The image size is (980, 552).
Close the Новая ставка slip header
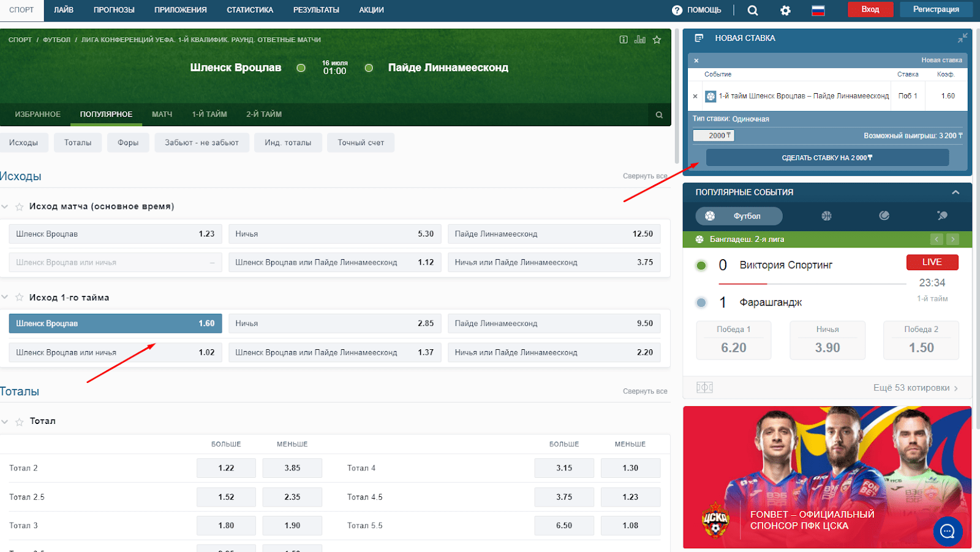696,61
